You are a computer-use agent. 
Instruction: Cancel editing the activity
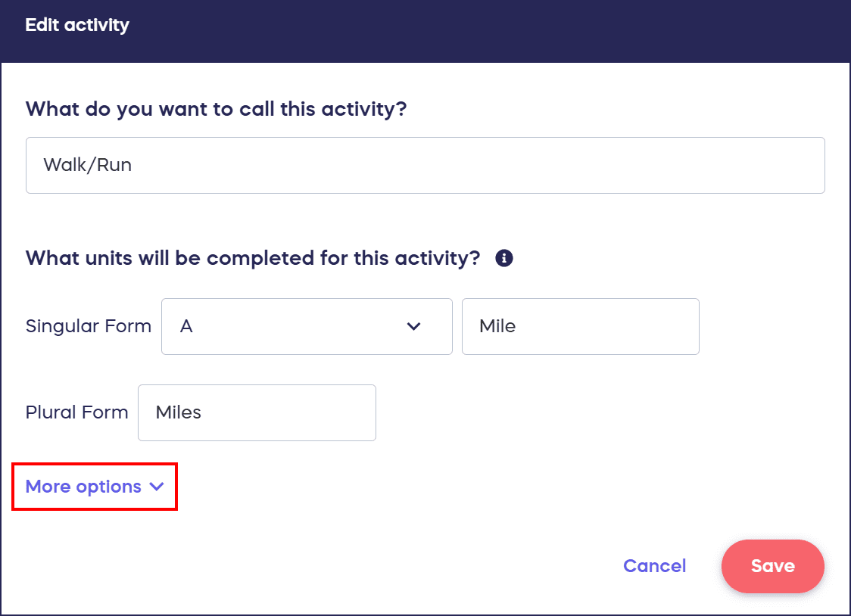[x=654, y=566]
